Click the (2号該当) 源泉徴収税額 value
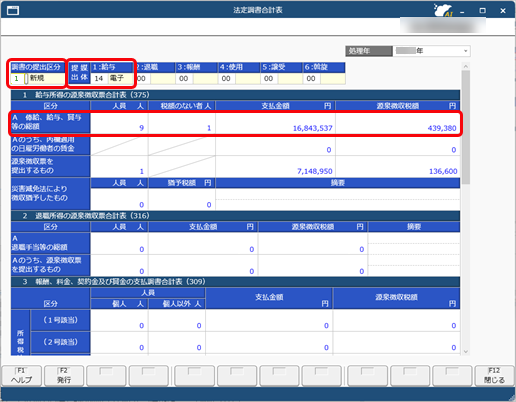 [x=454, y=348]
